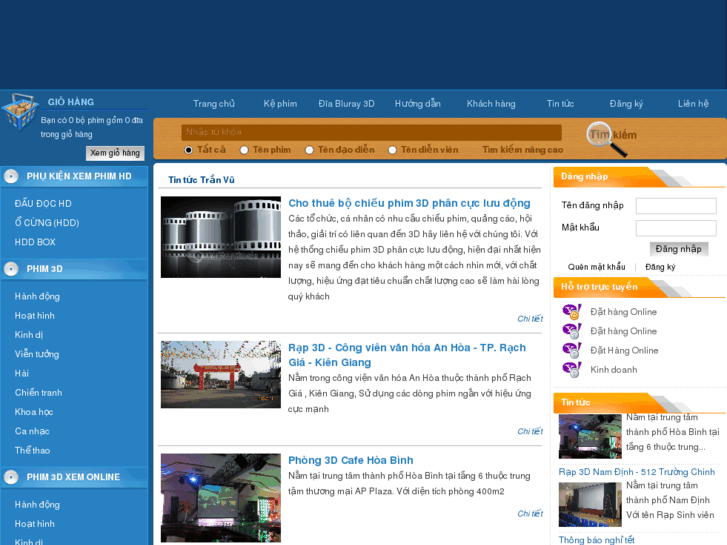This screenshot has height=545, width=727.
Task: Open Thể thao category
Action: click(32, 450)
